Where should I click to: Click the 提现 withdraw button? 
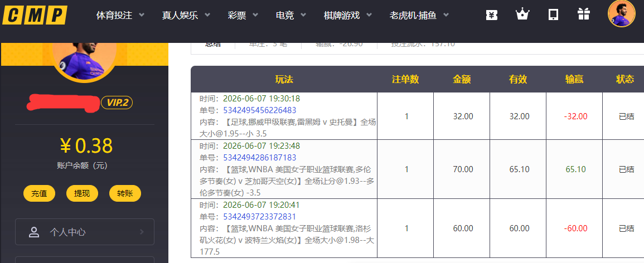[82, 194]
